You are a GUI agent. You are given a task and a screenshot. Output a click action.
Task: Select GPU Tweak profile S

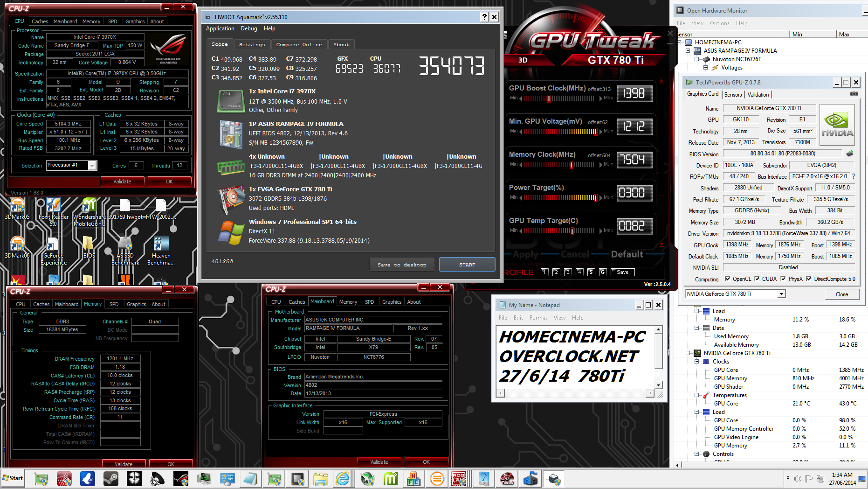click(591, 272)
